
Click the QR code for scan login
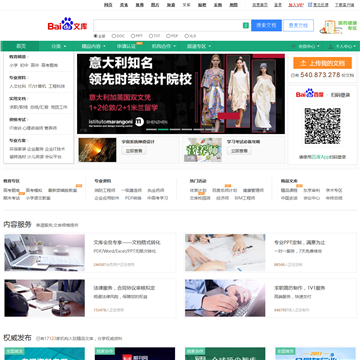(x=322, y=126)
